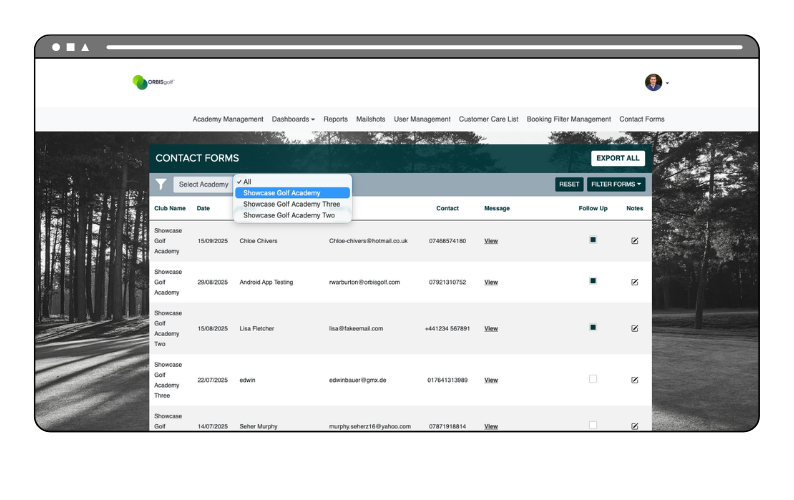Click the ORBIS golf logo
Image resolution: width=794 pixels, height=500 pixels.
click(x=153, y=82)
